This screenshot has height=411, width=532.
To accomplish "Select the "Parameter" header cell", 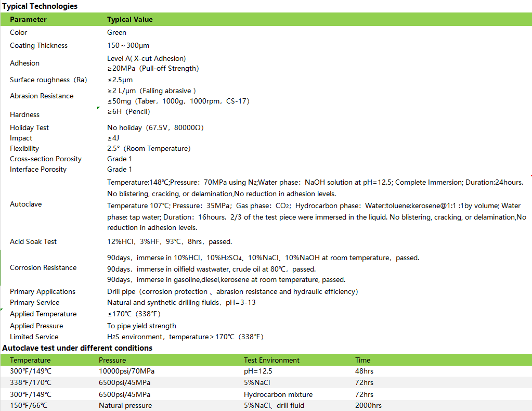I will pos(28,20).
